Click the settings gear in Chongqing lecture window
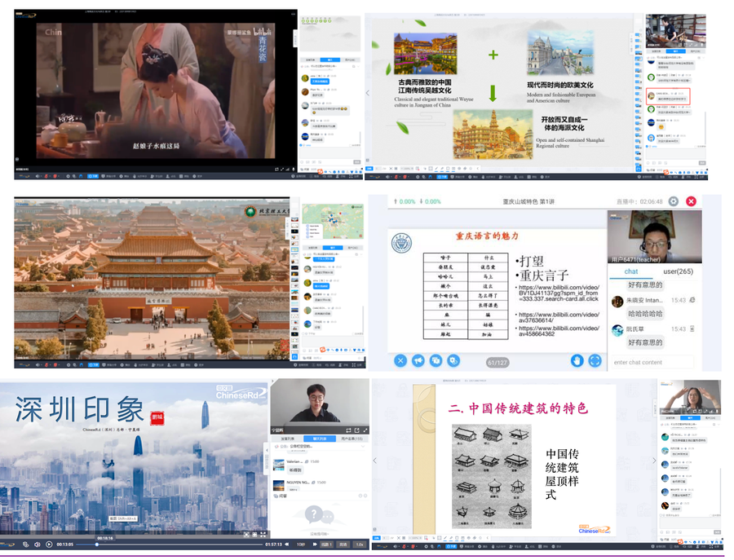734x560 pixels. click(x=673, y=201)
